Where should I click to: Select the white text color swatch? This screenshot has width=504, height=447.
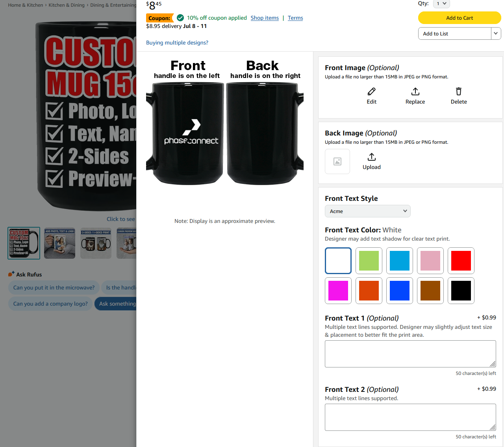[338, 261]
